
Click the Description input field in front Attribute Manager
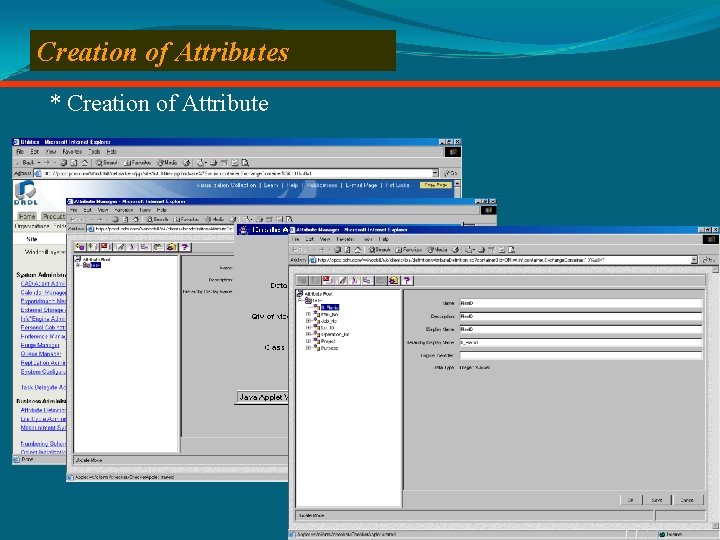(x=581, y=316)
